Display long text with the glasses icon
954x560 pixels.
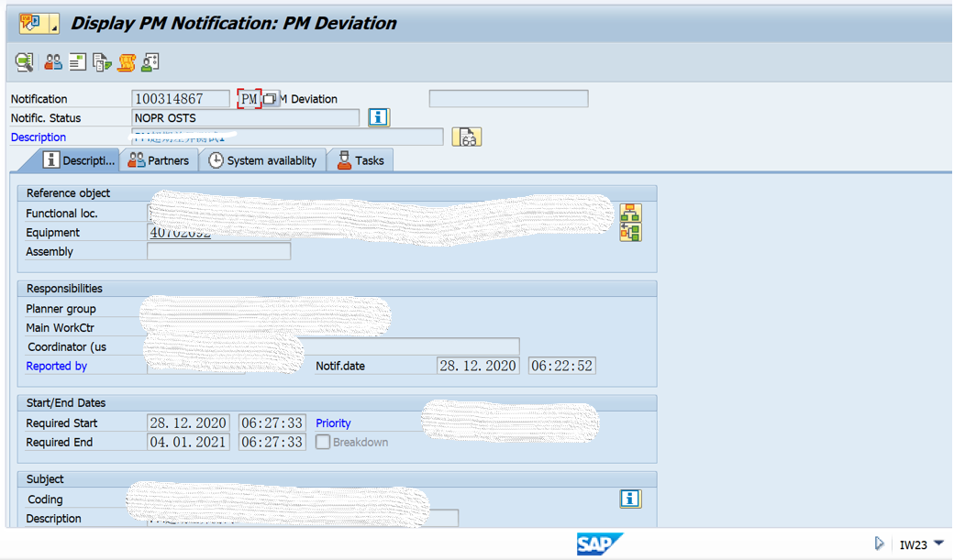(467, 137)
